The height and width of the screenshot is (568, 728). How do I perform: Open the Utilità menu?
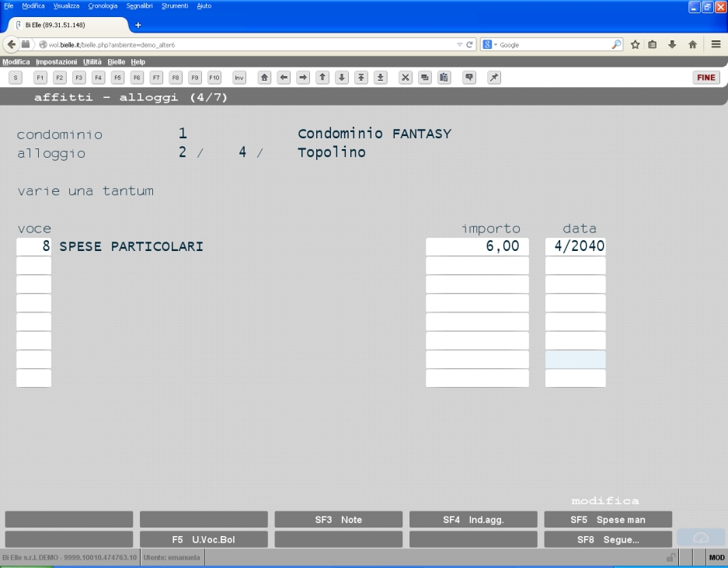92,61
